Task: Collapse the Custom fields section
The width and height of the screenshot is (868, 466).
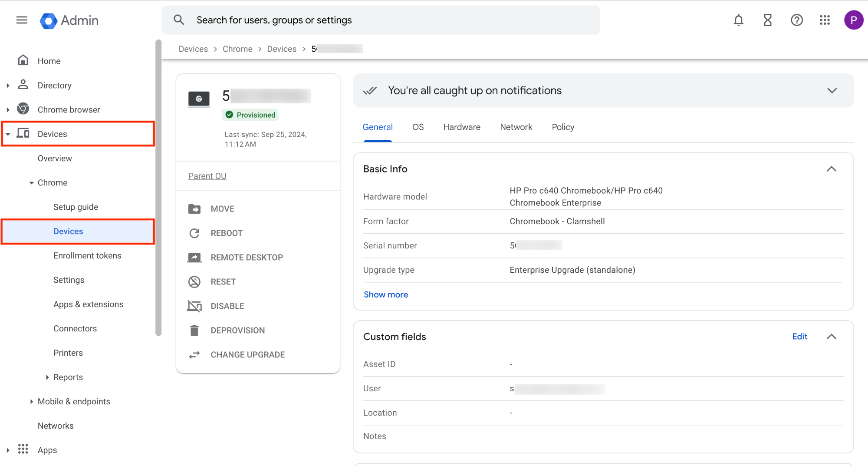Action: pos(832,337)
